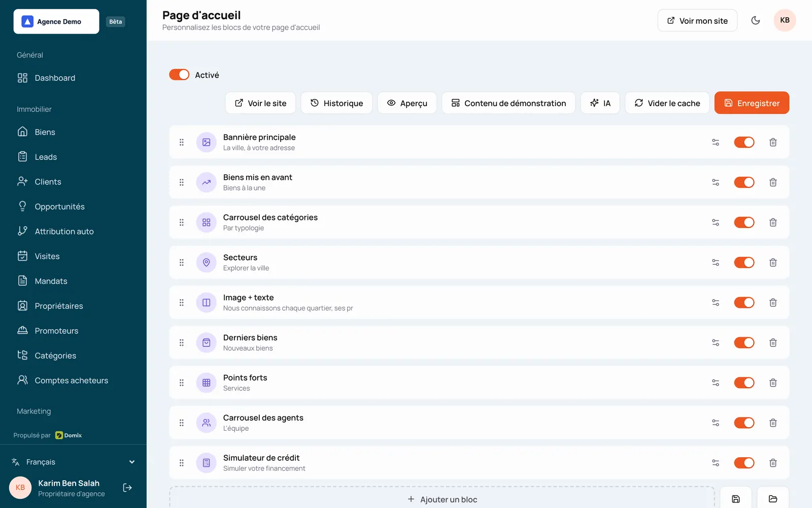The height and width of the screenshot is (508, 812).
Task: Disable the Simulateur de crédit toggle
Action: point(744,463)
